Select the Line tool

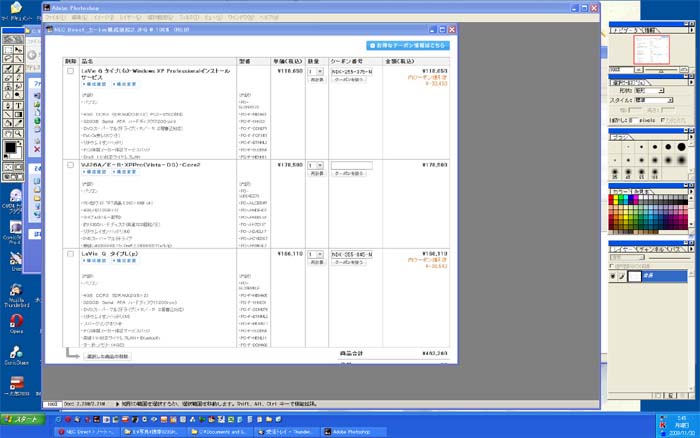tap(8, 115)
